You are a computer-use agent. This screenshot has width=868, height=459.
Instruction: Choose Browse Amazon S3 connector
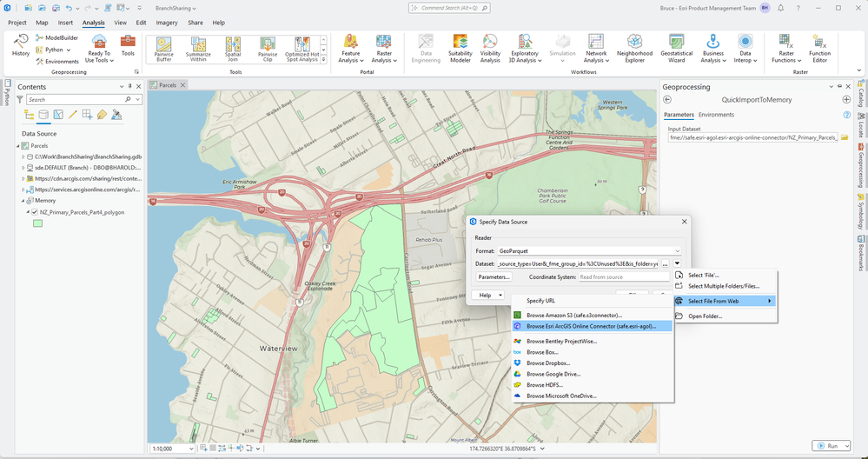tap(593, 315)
